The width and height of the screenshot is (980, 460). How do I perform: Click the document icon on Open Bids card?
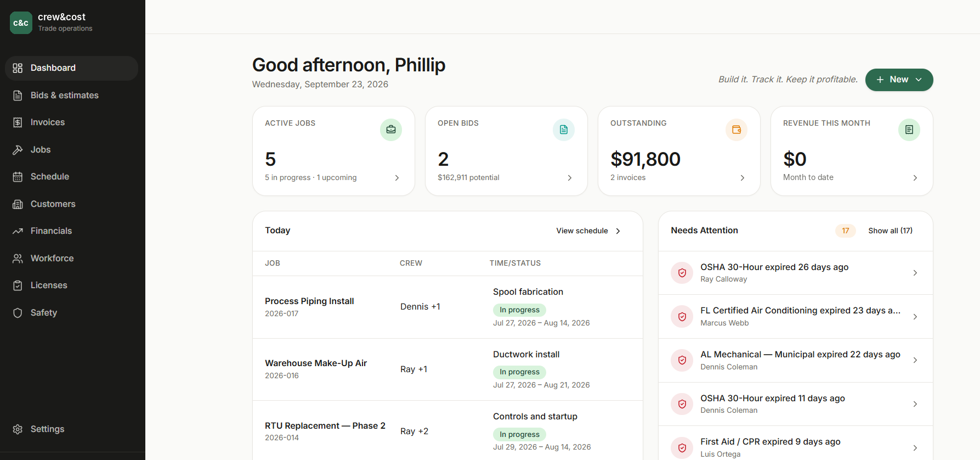click(564, 130)
